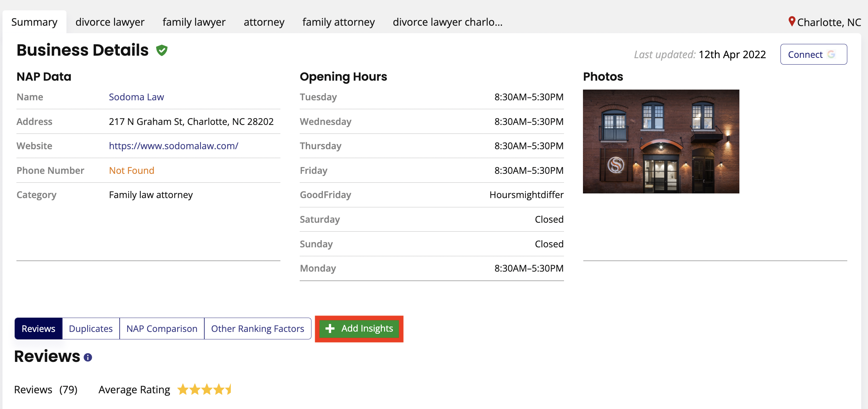The height and width of the screenshot is (409, 868).
Task: Click the star rating icons
Action: pyautogui.click(x=204, y=389)
